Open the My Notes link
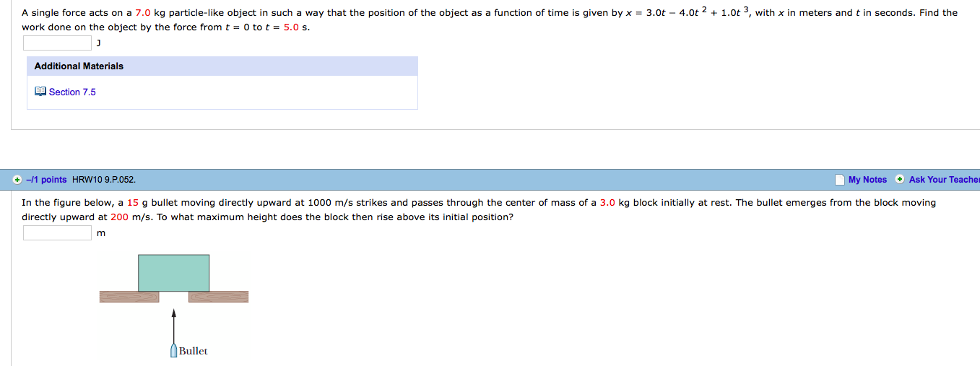The width and height of the screenshot is (980, 366). coord(867,180)
